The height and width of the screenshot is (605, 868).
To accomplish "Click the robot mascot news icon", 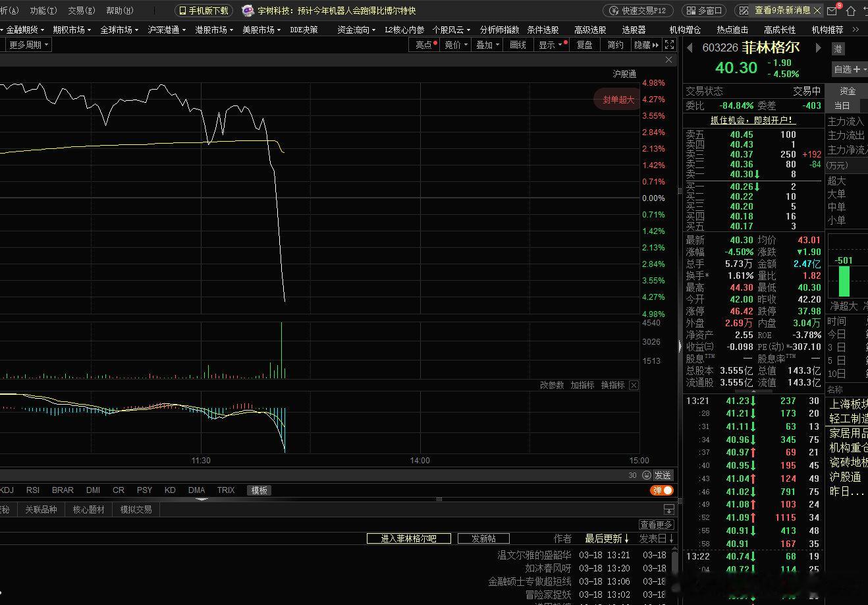I will [x=248, y=11].
